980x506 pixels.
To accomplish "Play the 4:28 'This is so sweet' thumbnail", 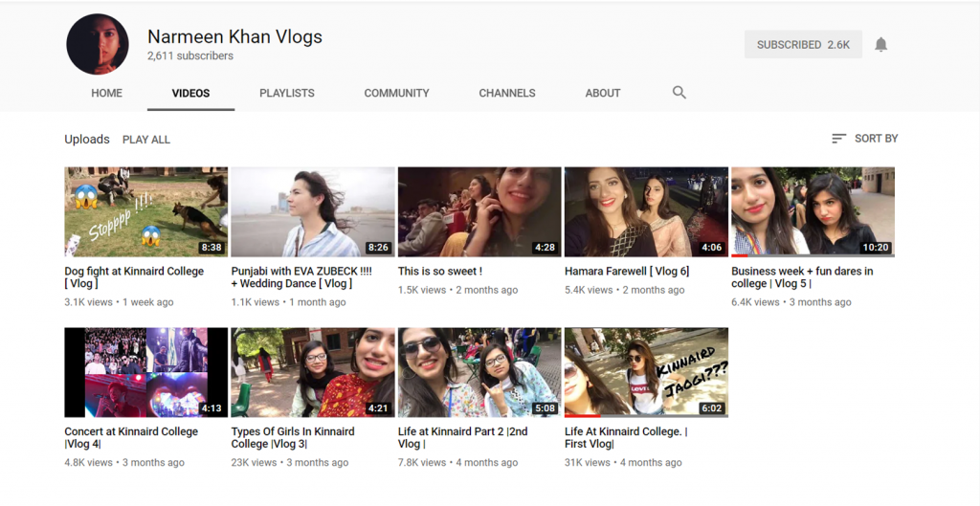I will (479, 211).
